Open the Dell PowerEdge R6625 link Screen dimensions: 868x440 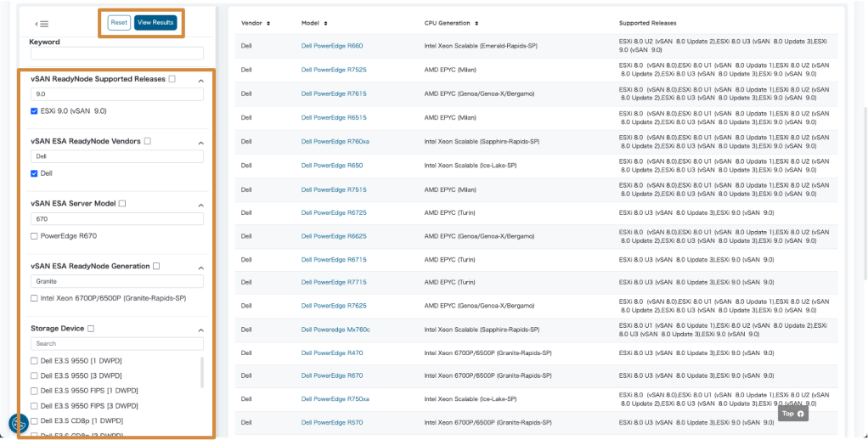coord(334,236)
